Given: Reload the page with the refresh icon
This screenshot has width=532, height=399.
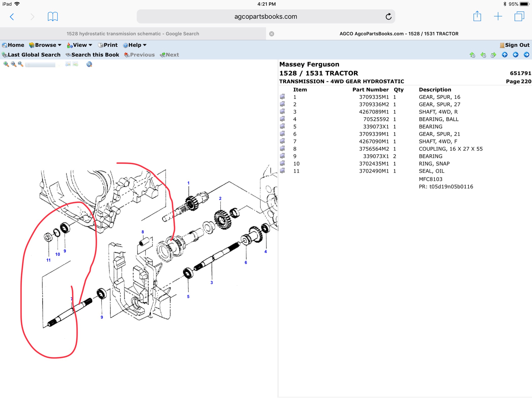Looking at the screenshot, I should (388, 17).
